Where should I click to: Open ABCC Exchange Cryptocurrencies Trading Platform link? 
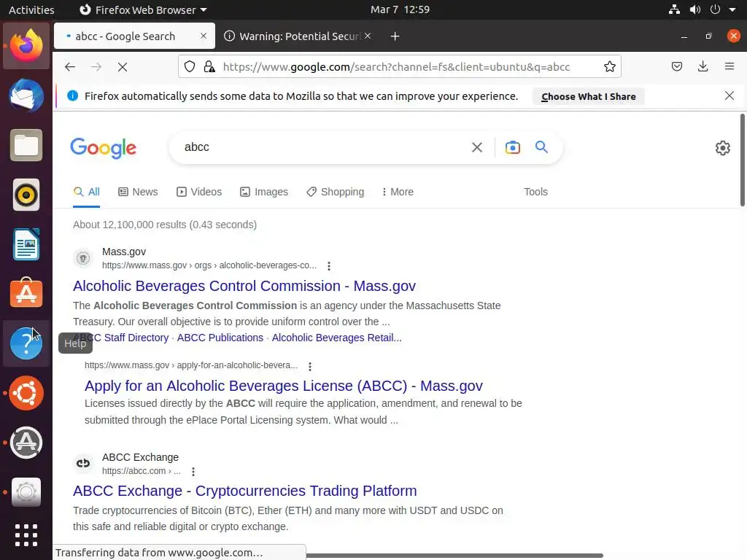245,491
